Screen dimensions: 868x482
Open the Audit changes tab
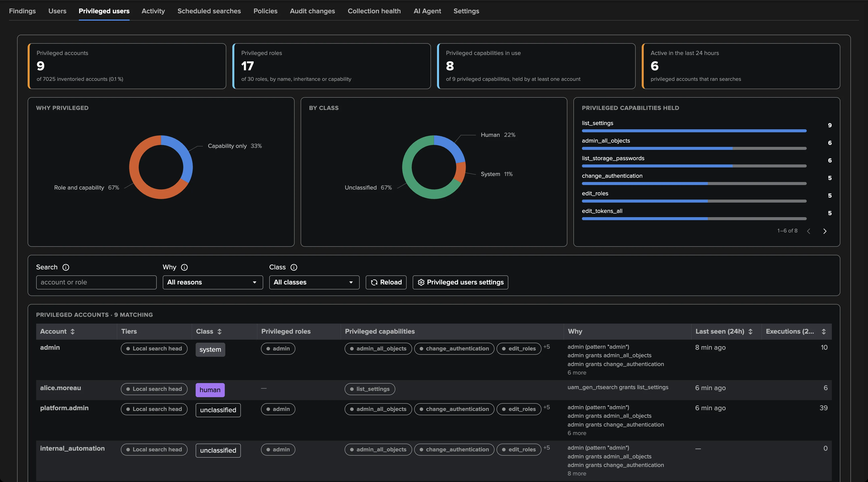coord(312,11)
